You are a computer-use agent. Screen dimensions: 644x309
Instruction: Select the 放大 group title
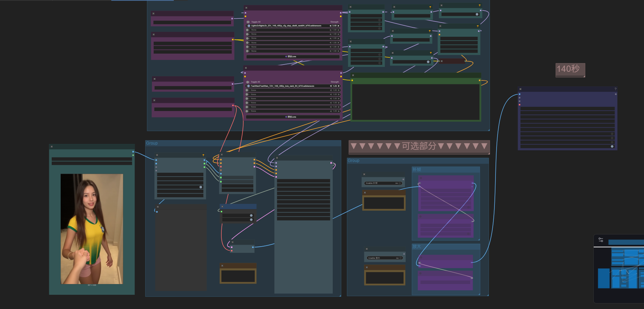coord(417,247)
